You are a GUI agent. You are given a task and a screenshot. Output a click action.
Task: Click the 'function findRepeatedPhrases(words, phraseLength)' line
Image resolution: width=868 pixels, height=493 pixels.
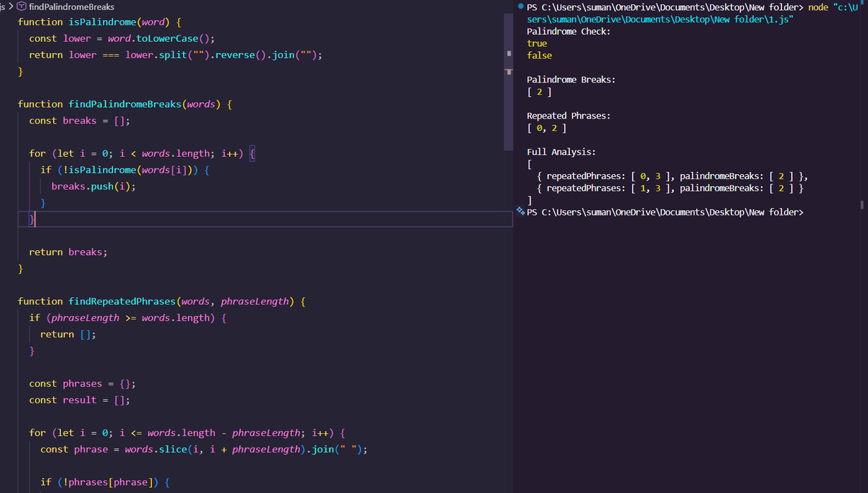click(161, 301)
